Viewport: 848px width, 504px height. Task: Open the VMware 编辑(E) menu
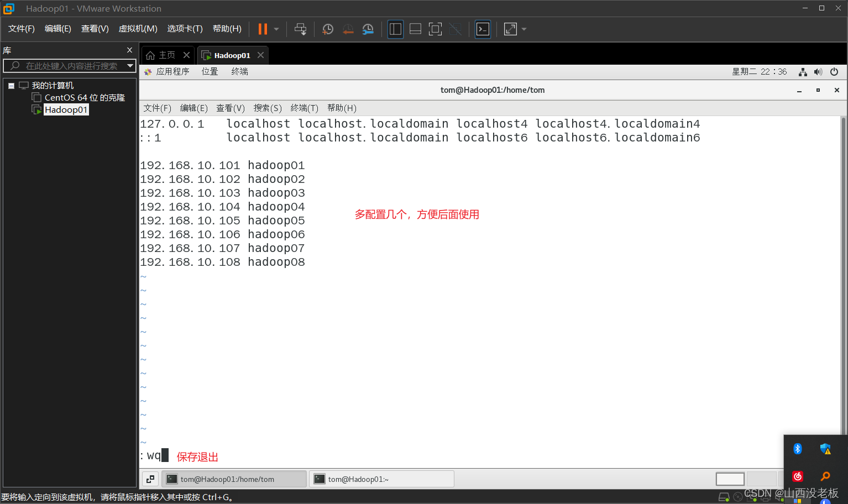click(58, 29)
